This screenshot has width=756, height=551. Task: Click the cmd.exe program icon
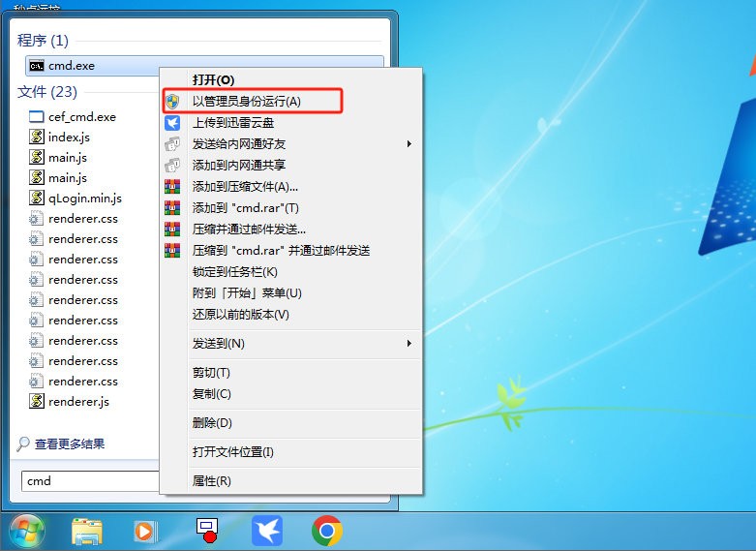coord(37,66)
